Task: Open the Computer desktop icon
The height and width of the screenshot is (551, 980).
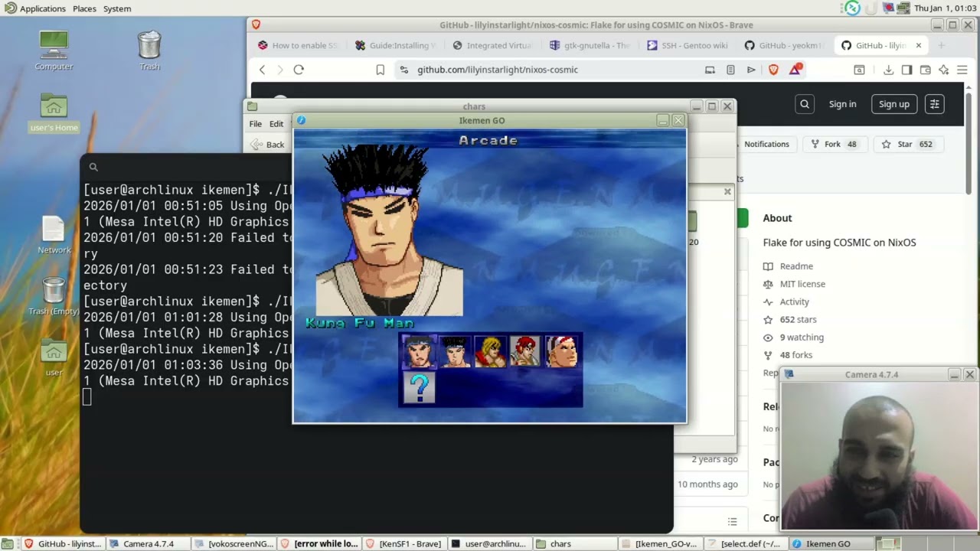Action: (x=54, y=51)
